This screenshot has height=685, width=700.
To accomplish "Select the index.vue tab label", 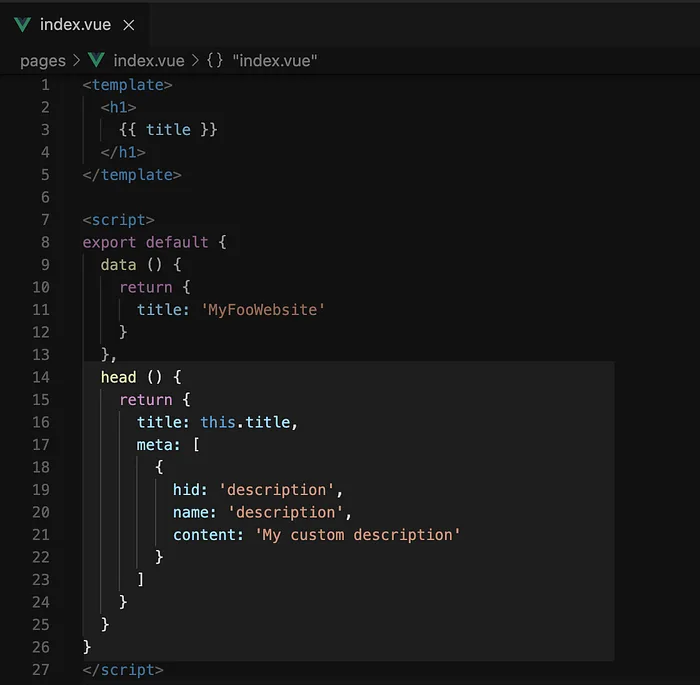I will click(75, 25).
